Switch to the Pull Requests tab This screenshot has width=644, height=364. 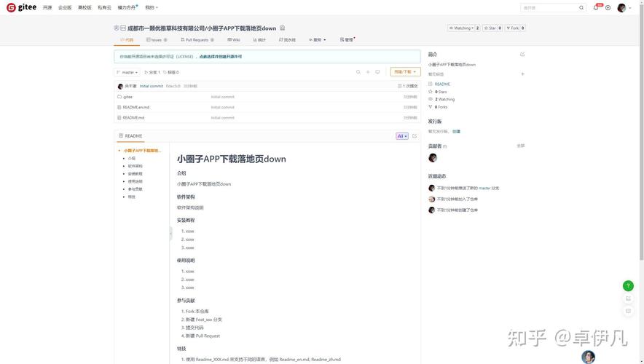click(197, 40)
